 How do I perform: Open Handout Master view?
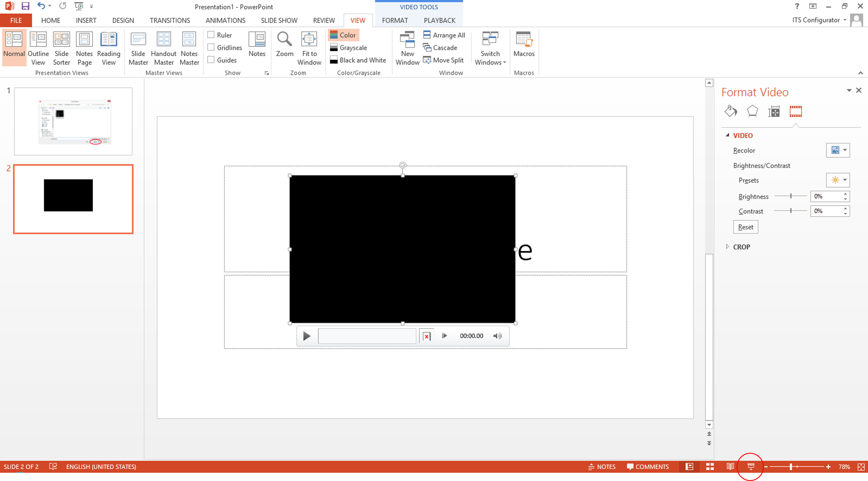click(x=164, y=48)
